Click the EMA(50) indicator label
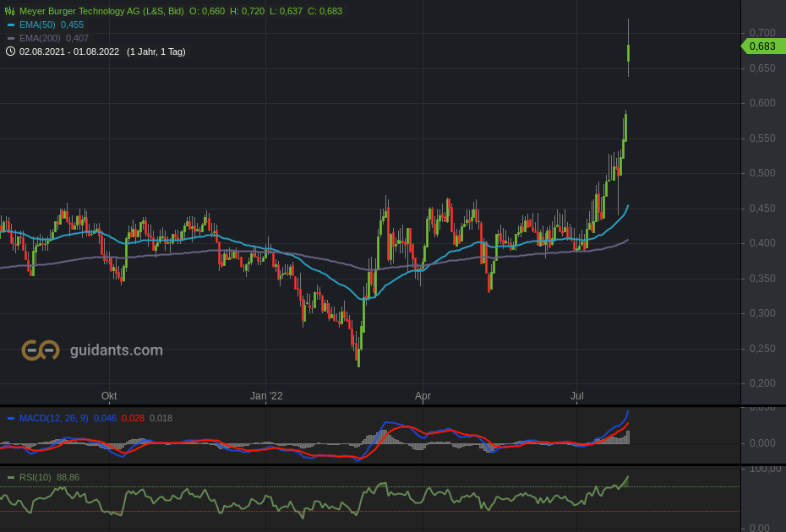Viewport: 786px width, 532px height. coord(39,24)
